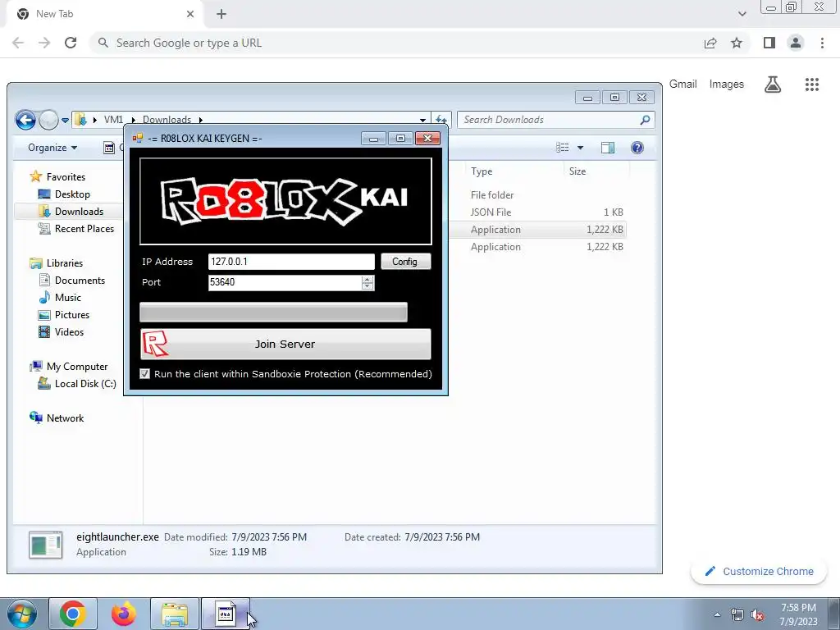Click the Downloads segment in Explorer address bar

(167, 120)
